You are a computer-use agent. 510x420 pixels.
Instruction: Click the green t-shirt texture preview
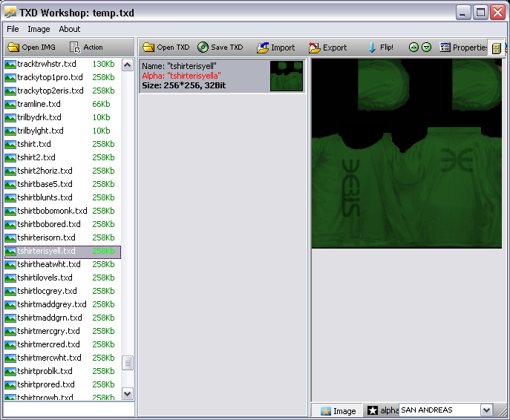pos(407,154)
